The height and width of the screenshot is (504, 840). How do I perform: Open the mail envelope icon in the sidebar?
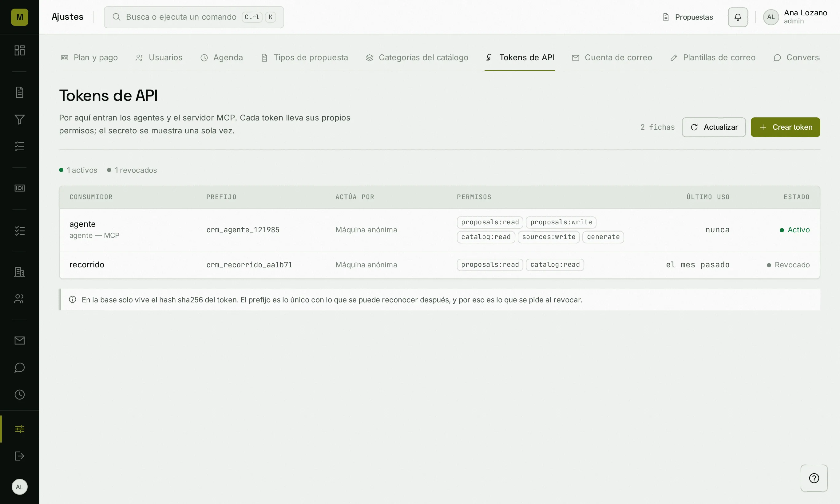pyautogui.click(x=19, y=341)
